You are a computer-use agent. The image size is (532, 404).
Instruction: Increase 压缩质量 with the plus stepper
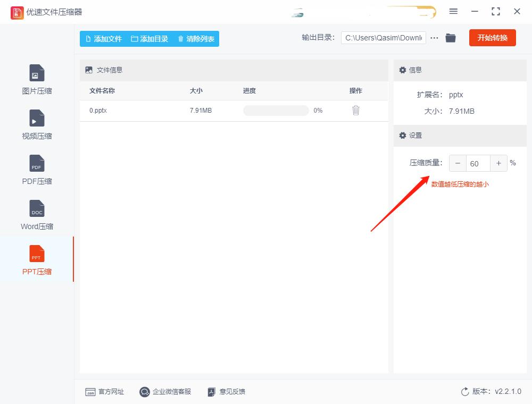(x=498, y=163)
